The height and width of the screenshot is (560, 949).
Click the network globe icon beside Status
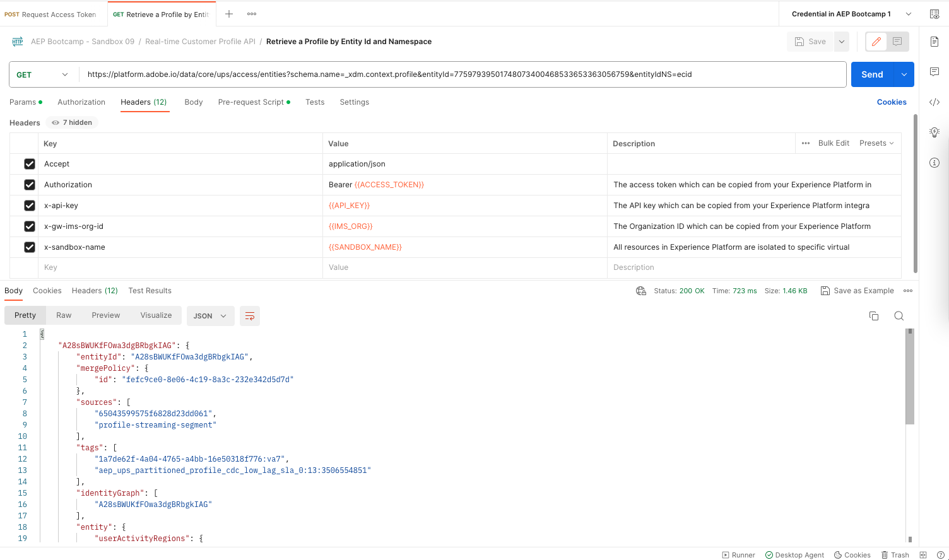click(641, 291)
